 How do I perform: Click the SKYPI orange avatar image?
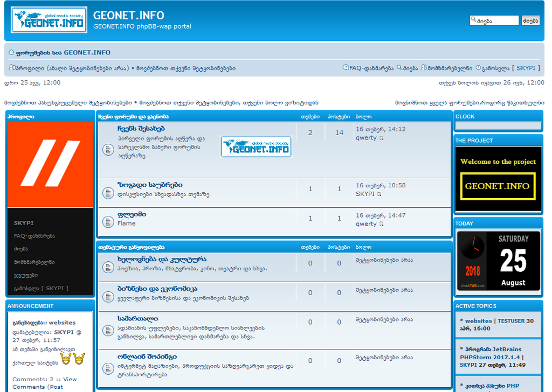[50, 164]
